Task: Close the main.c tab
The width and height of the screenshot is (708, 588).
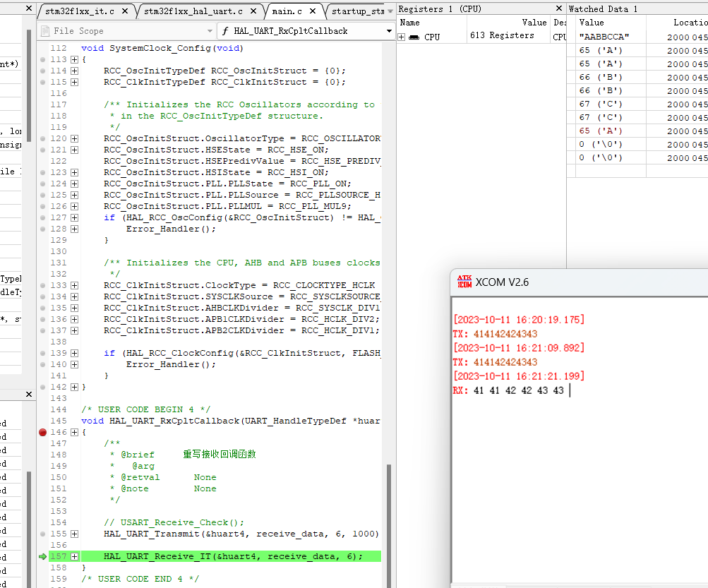Action: 313,11
